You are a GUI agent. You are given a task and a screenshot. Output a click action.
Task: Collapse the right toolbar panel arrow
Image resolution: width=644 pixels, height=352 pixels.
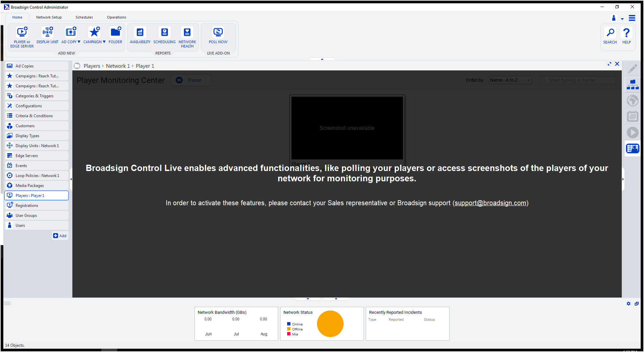623,179
